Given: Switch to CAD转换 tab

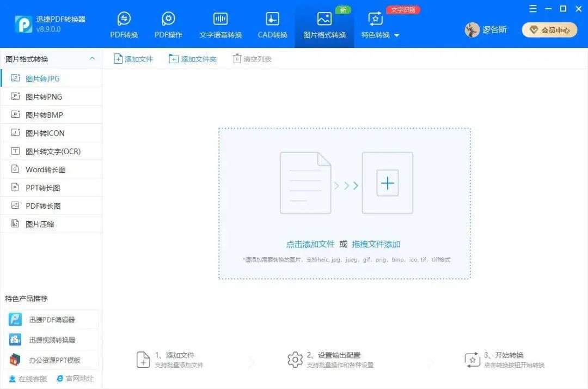Looking at the screenshot, I should click(x=272, y=25).
